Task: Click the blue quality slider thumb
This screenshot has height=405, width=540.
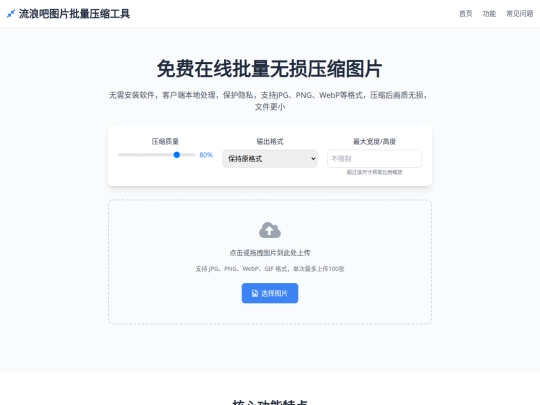Action: [177, 155]
